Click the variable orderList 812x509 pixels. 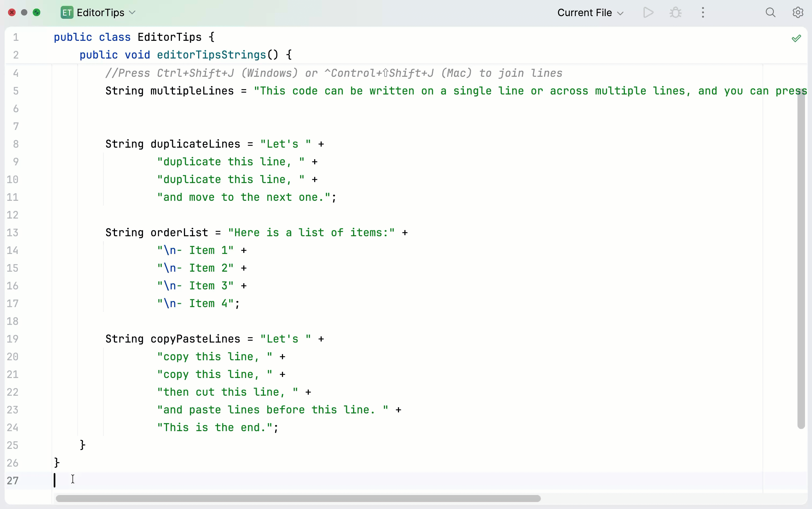pyautogui.click(x=179, y=232)
